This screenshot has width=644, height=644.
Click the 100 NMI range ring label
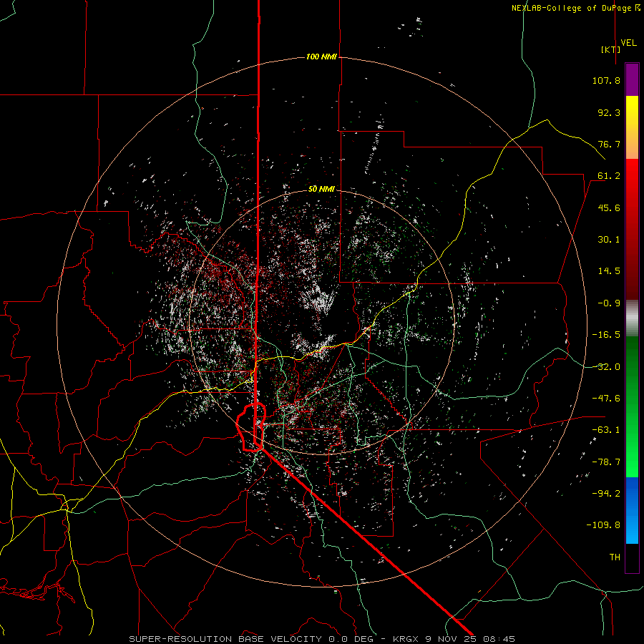pyautogui.click(x=321, y=57)
